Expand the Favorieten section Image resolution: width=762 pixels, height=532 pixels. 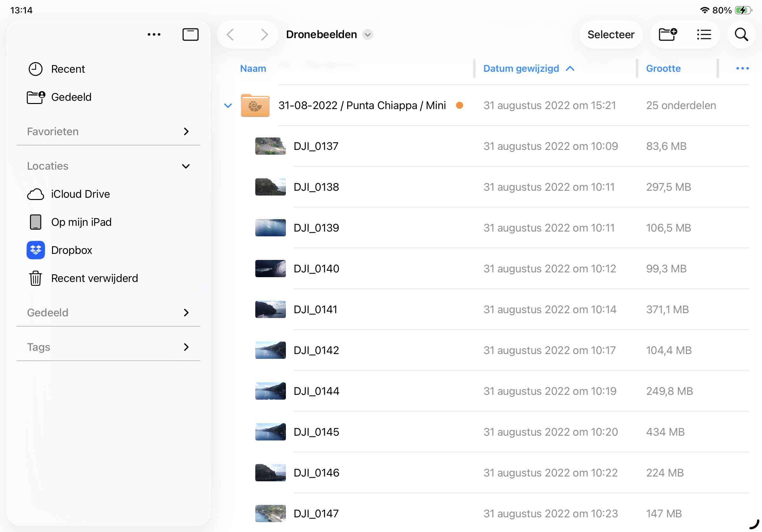(x=186, y=132)
